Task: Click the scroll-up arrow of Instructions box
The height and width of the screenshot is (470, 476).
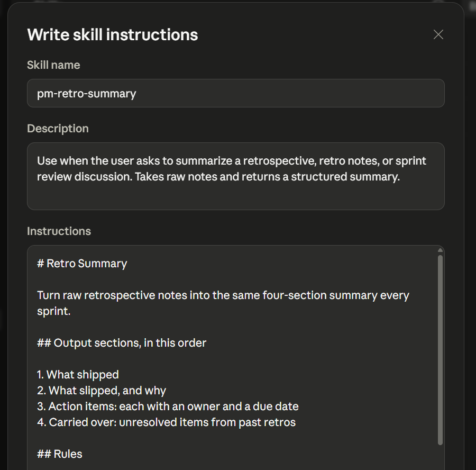Action: tap(440, 250)
